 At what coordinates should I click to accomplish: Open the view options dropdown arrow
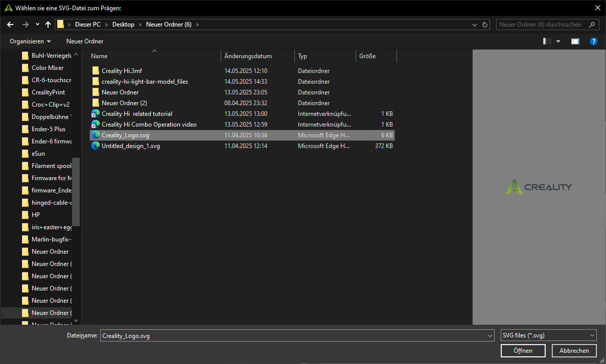coord(558,41)
